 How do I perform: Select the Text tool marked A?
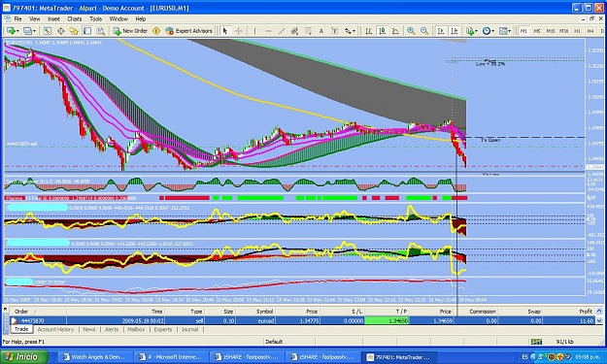[x=321, y=31]
